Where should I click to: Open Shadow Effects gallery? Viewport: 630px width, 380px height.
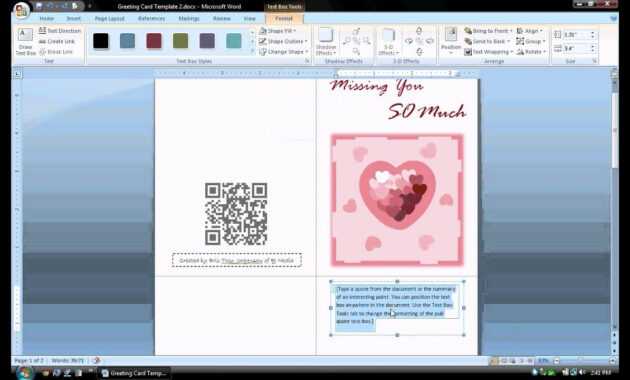[x=326, y=41]
